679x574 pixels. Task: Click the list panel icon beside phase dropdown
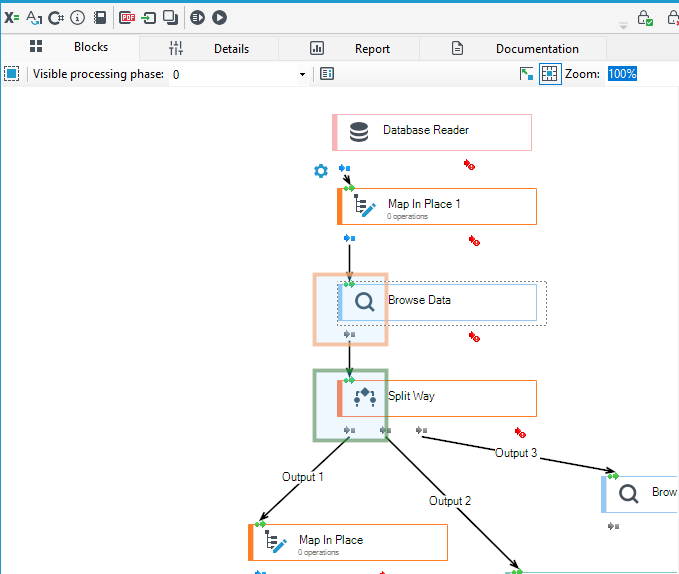pos(327,74)
